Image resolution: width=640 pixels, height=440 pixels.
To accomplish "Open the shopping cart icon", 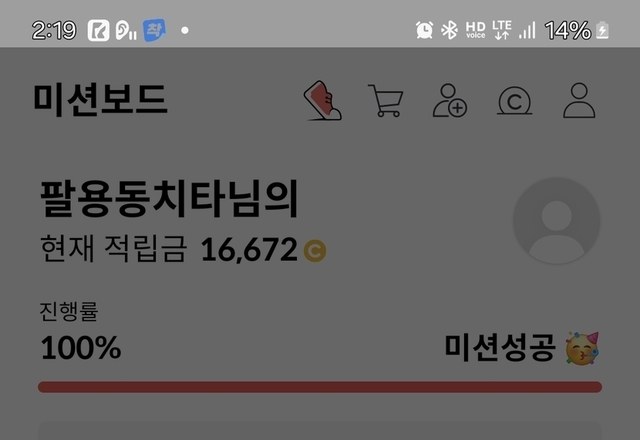I will 386,100.
